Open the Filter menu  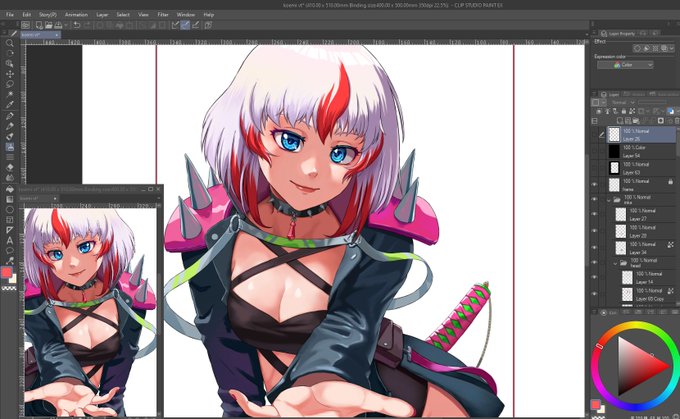[163, 14]
